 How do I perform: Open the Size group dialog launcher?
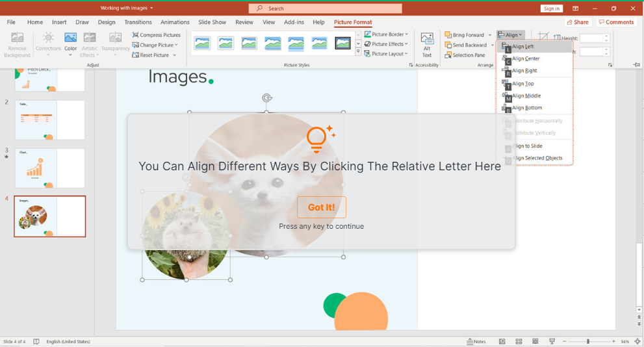click(610, 65)
